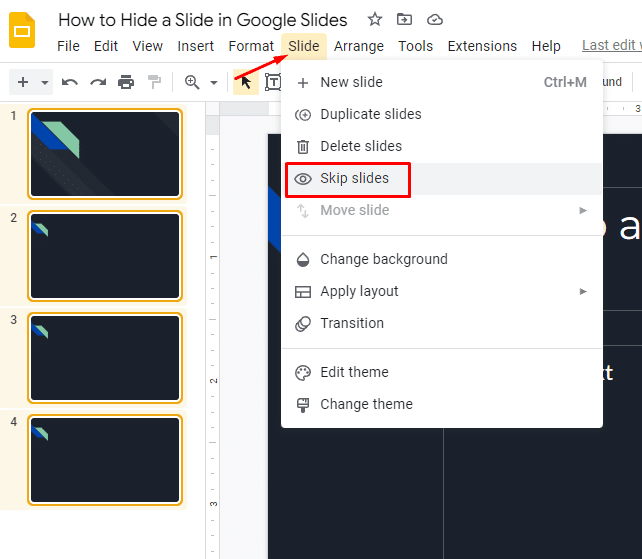
Task: Star the presentation
Action: [x=375, y=19]
